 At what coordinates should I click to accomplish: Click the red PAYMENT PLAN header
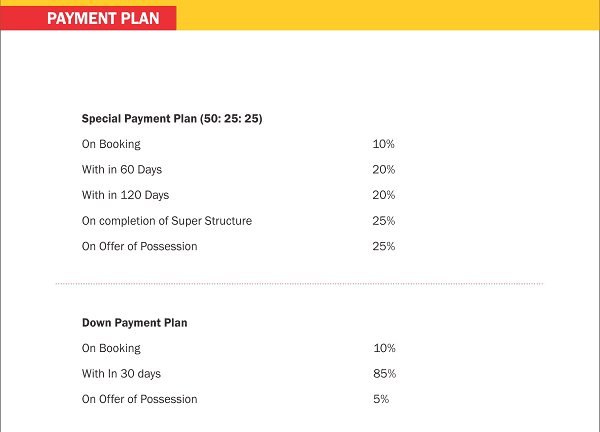[x=88, y=18]
